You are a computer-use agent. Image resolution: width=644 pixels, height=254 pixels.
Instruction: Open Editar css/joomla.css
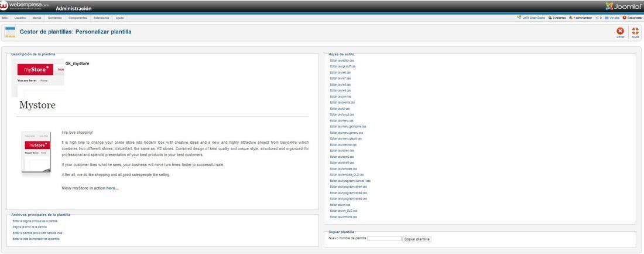(x=342, y=103)
